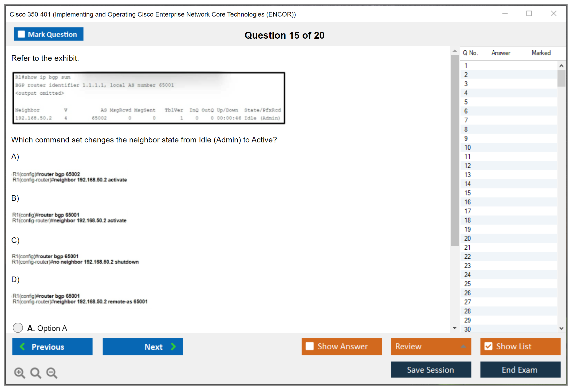This screenshot has width=574, height=392.
Task: Enable the Show Answer checkbox
Action: click(310, 346)
